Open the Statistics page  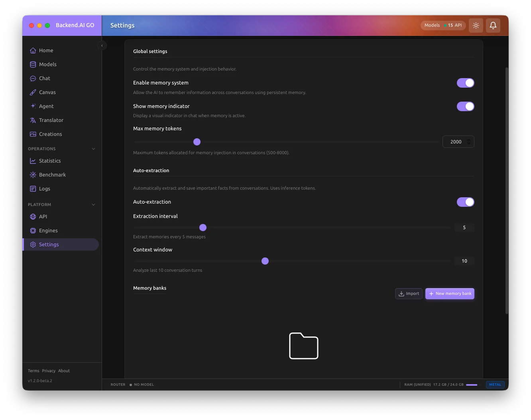tap(50, 161)
